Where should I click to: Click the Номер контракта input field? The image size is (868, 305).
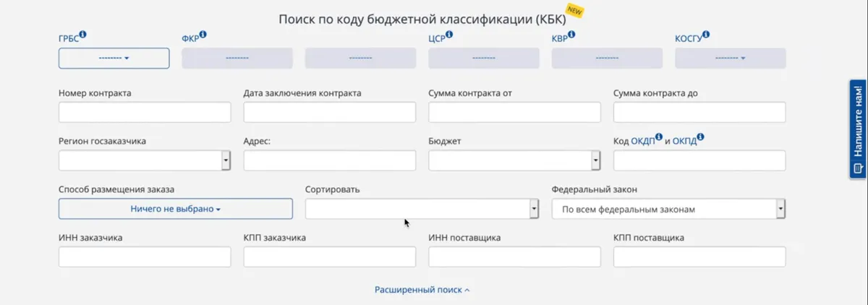pyautogui.click(x=145, y=113)
